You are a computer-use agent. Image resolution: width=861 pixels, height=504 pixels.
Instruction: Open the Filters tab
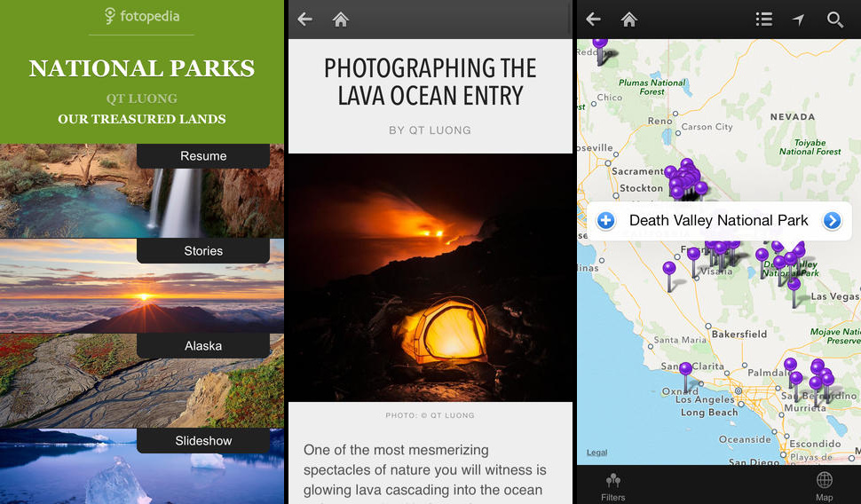pyautogui.click(x=612, y=486)
